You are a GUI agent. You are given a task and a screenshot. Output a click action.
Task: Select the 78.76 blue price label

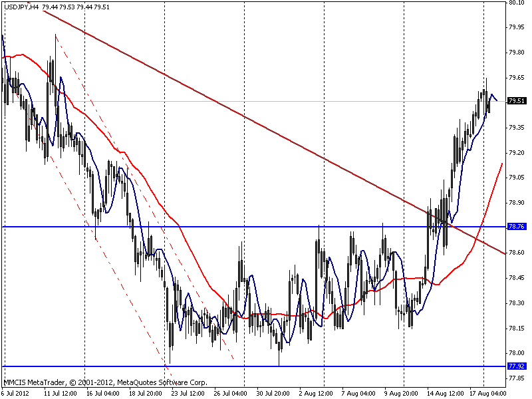pos(517,227)
